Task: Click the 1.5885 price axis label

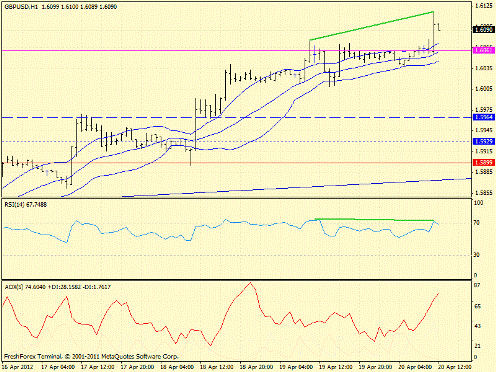Action: [484, 172]
